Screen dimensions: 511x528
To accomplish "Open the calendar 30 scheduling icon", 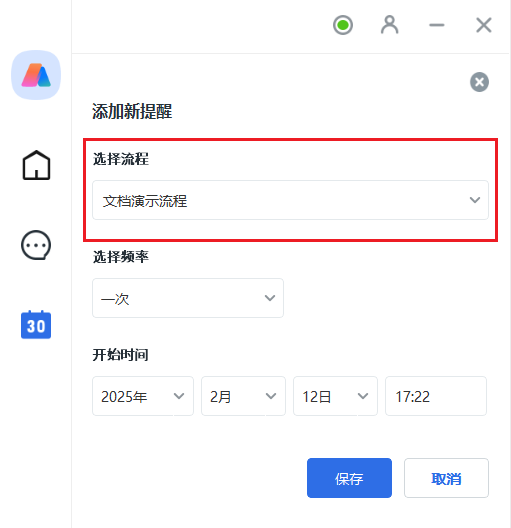I will (x=36, y=325).
